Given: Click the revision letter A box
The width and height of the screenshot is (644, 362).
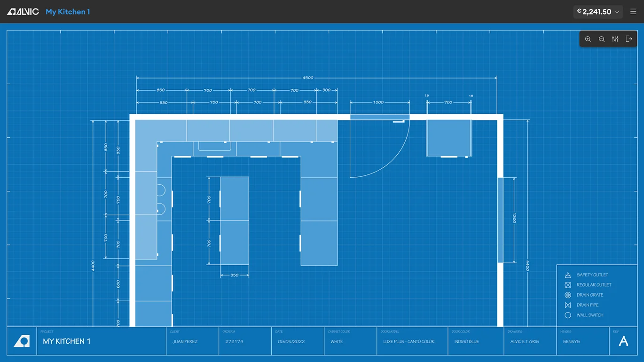Looking at the screenshot, I should pyautogui.click(x=623, y=341).
